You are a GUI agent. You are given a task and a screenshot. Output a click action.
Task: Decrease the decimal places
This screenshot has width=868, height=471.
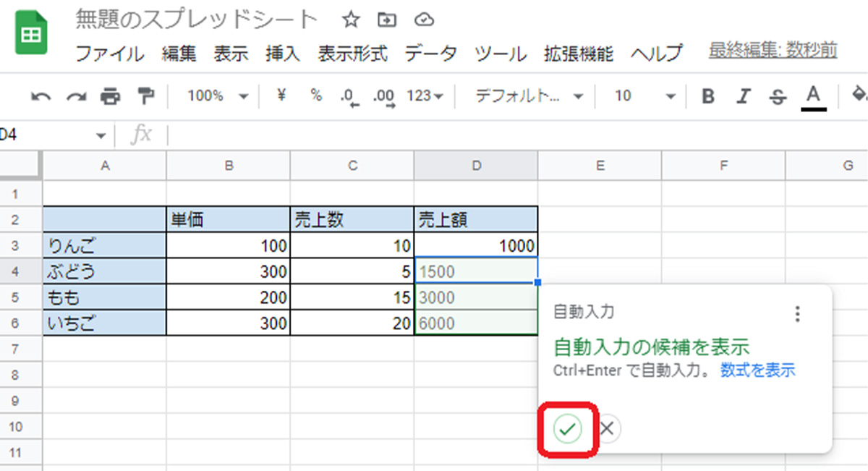click(350, 97)
